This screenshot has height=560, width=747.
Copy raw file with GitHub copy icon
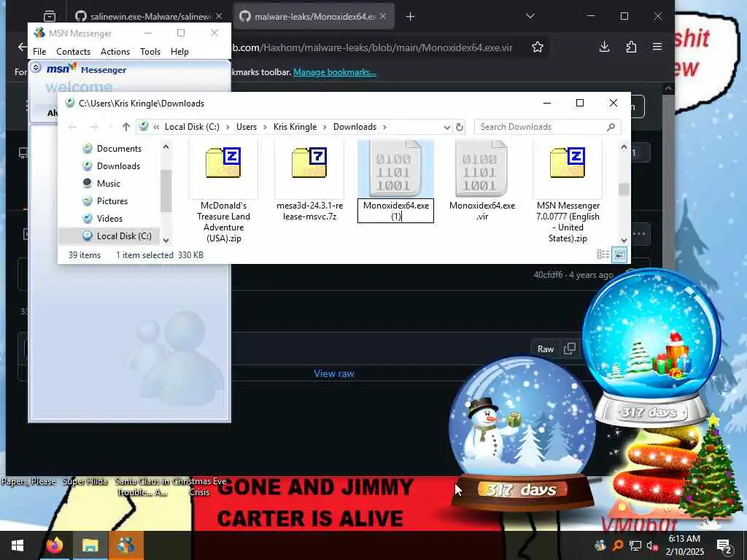point(570,349)
